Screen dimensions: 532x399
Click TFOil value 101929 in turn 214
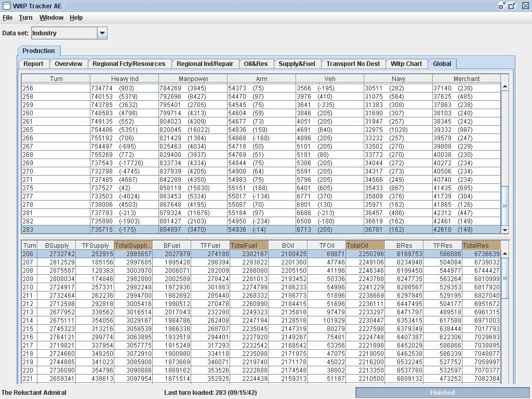coord(326,321)
